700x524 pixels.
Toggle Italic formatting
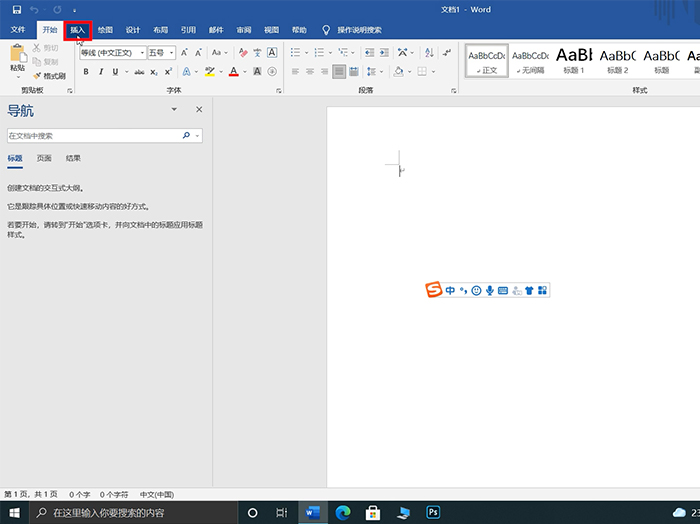tap(101, 71)
